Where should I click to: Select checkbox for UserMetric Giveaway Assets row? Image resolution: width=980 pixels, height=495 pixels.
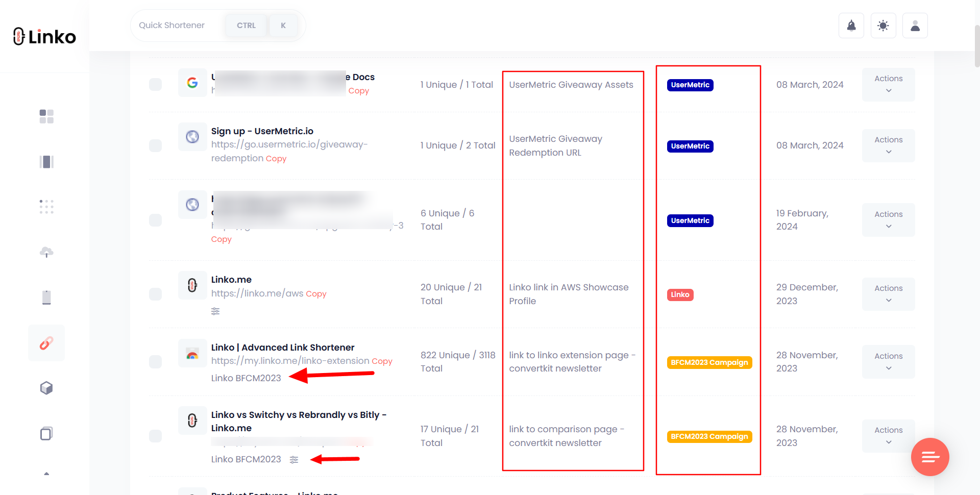pyautogui.click(x=155, y=84)
